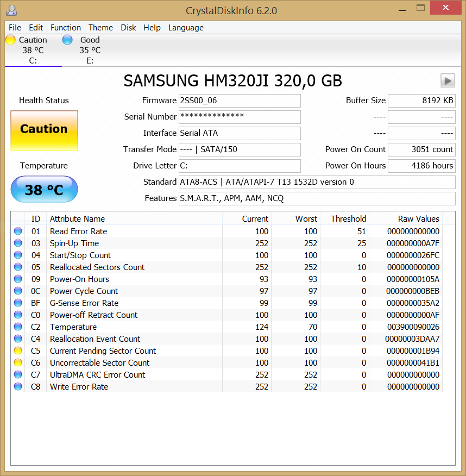466x476 pixels.
Task: Select the Current Pending Sector Count name
Action: tap(103, 351)
